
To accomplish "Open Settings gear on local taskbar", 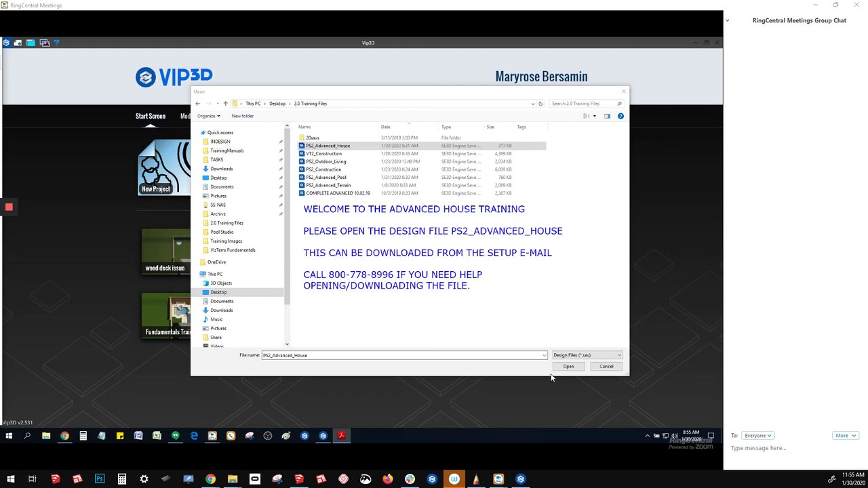I will (144, 479).
